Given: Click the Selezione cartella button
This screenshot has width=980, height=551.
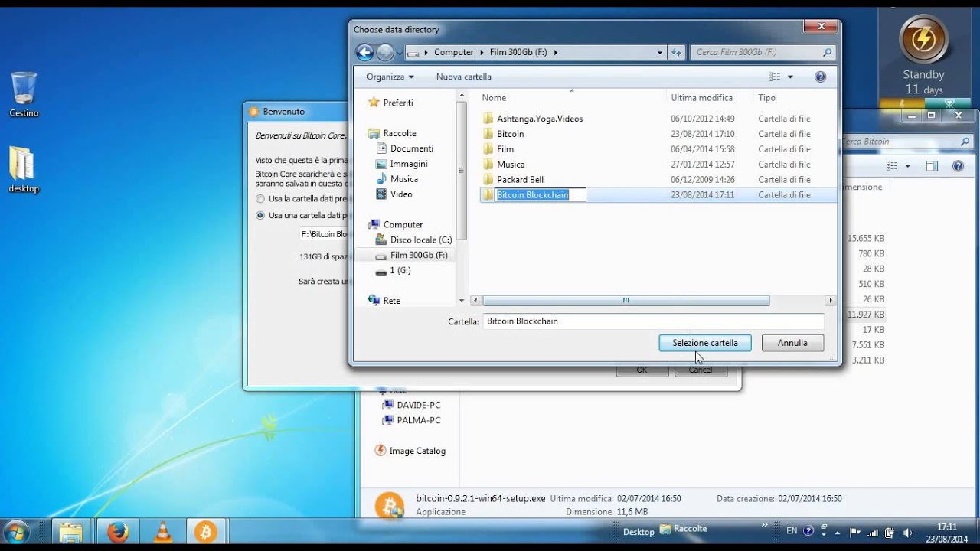Looking at the screenshot, I should pos(705,343).
